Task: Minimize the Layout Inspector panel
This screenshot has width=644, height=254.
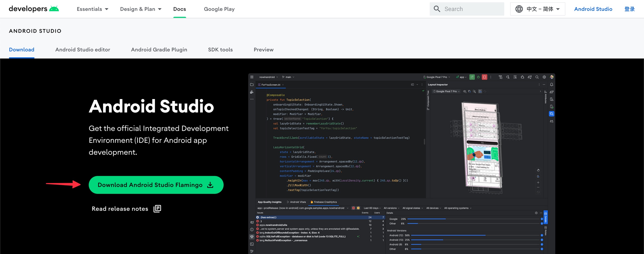Action: (544, 85)
